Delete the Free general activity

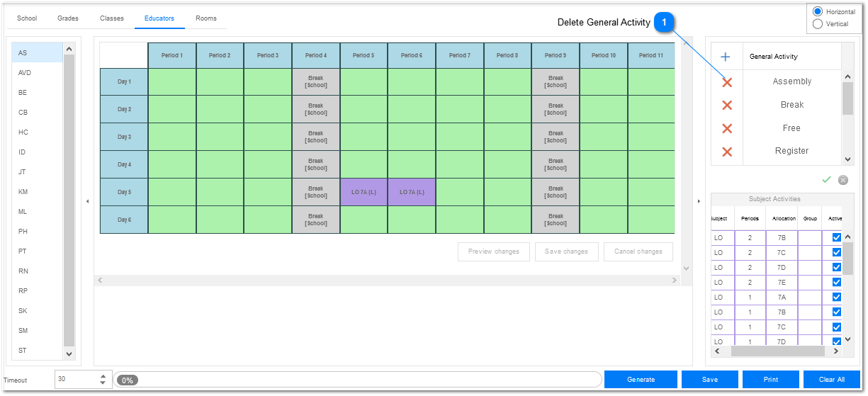[x=727, y=128]
